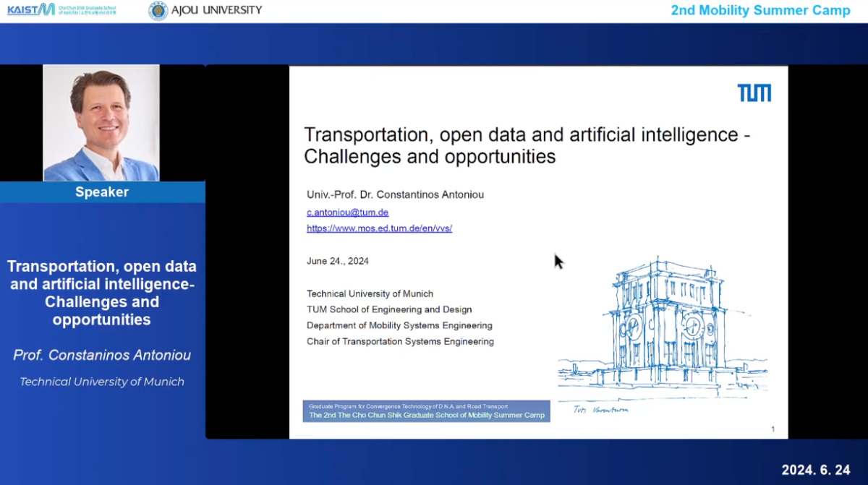The image size is (868, 485).
Task: Click Chair of Transportation Systems Engineering line
Action: [400, 341]
